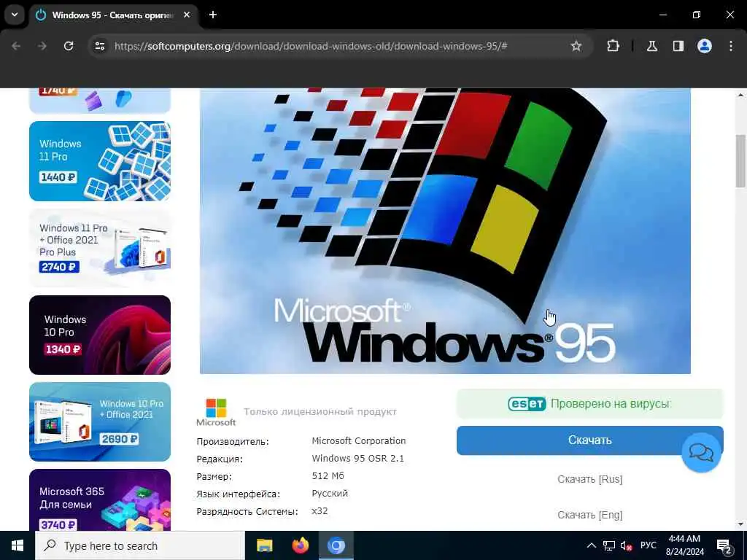Open Firefox from the taskbar

pyautogui.click(x=300, y=545)
